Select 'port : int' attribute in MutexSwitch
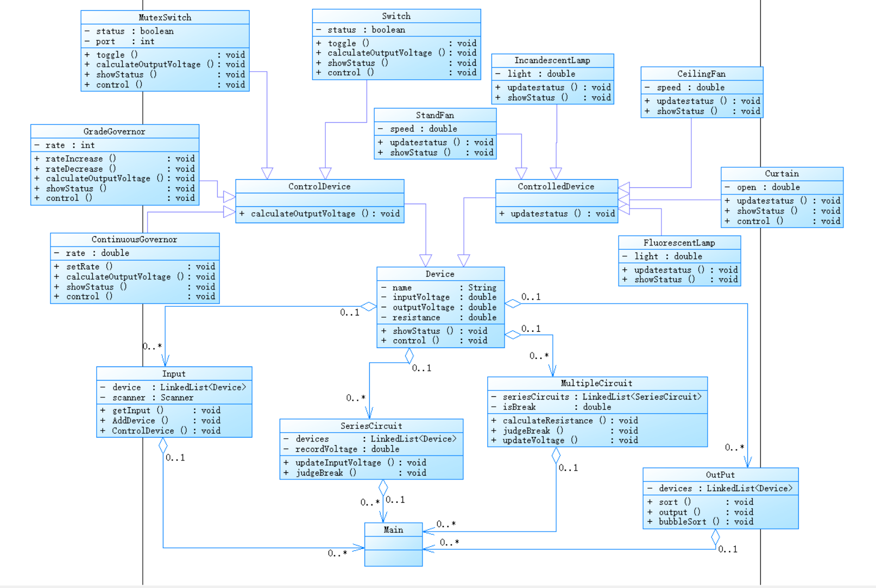This screenshot has width=876, height=588. tap(119, 41)
